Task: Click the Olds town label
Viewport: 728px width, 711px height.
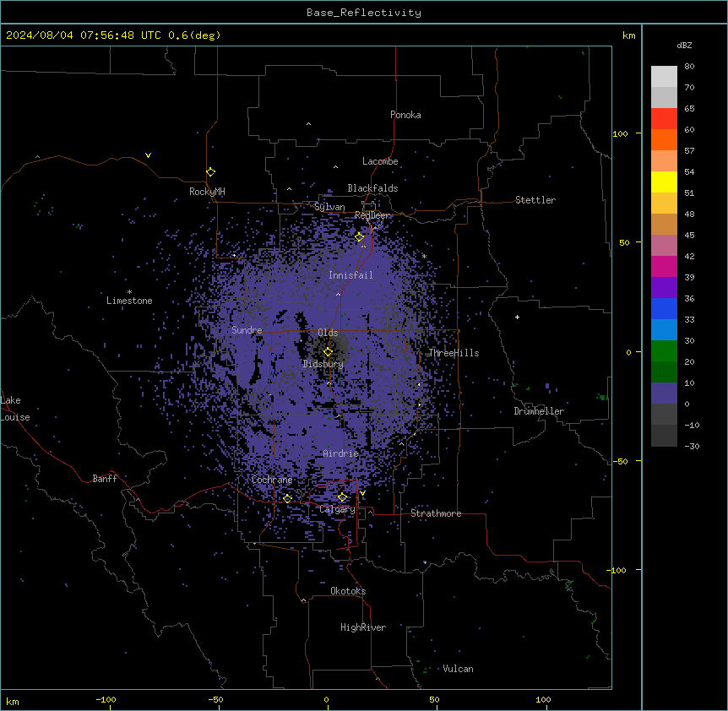Action: tap(328, 333)
